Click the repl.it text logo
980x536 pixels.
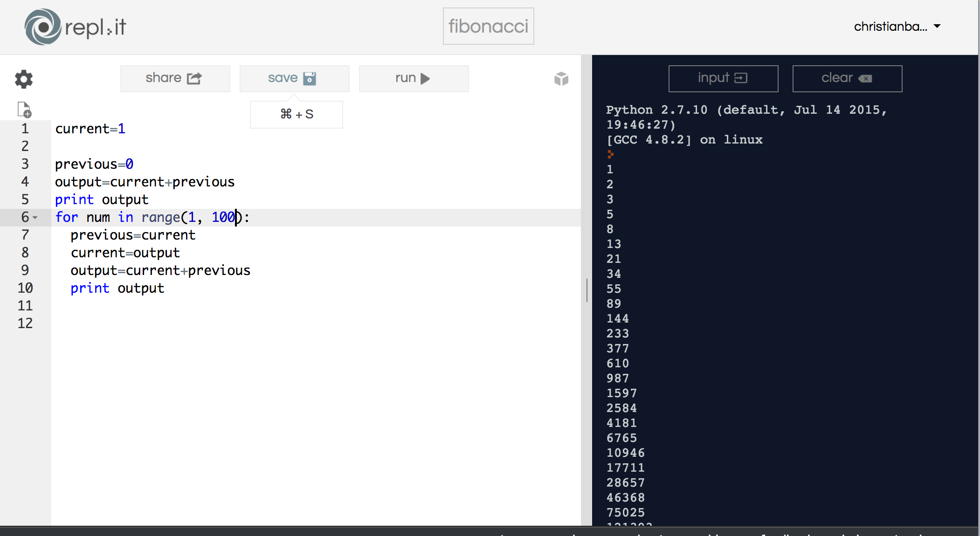pos(96,27)
